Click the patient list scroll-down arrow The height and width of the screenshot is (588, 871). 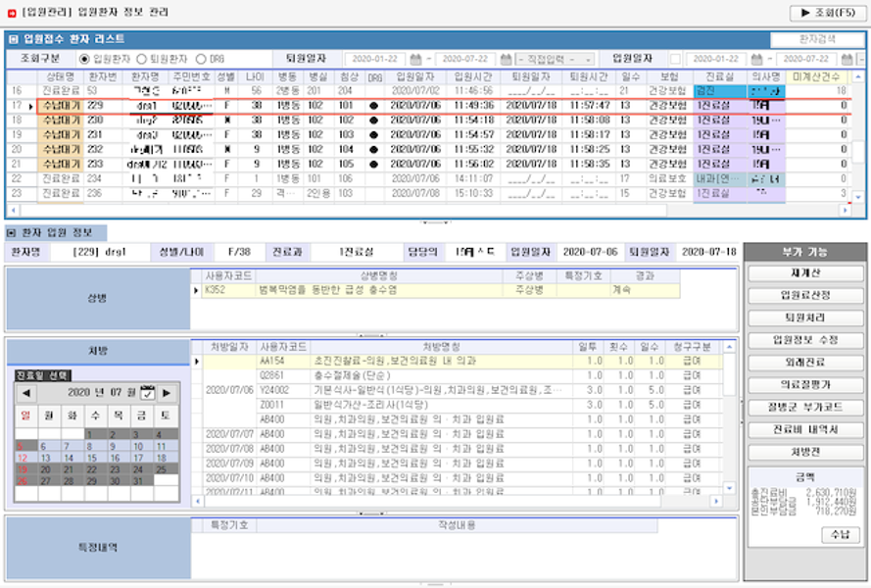[x=858, y=197]
